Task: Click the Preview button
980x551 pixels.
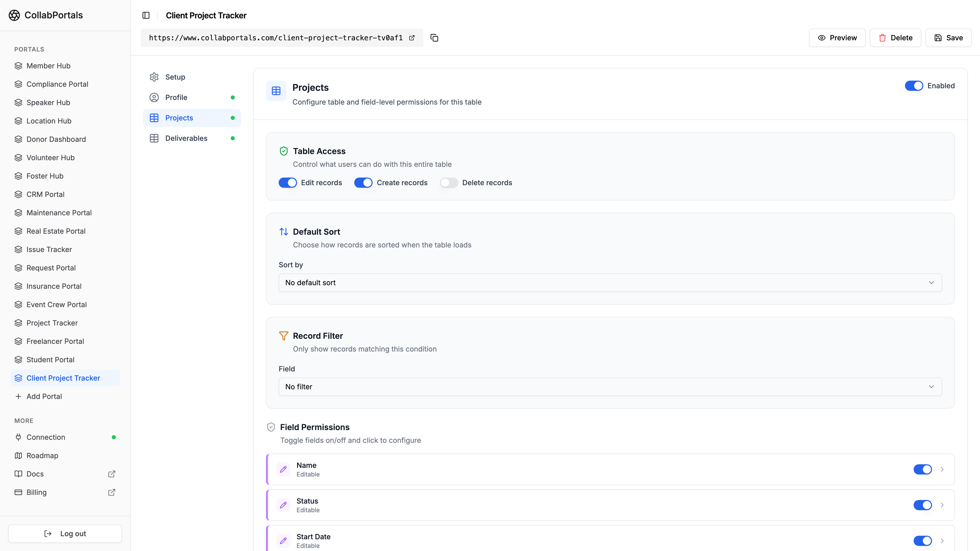Action: pyautogui.click(x=837, y=38)
